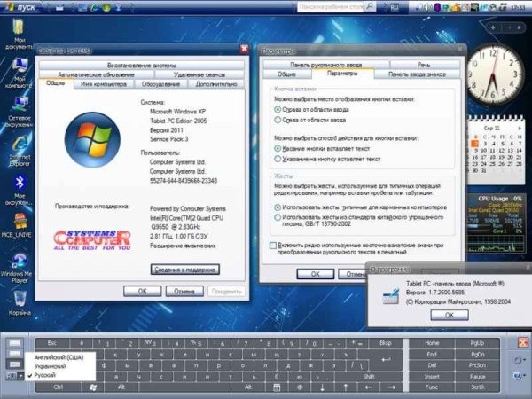Expand the RU language dropdown arrow
The width and height of the screenshot is (532, 399).
[20, 376]
